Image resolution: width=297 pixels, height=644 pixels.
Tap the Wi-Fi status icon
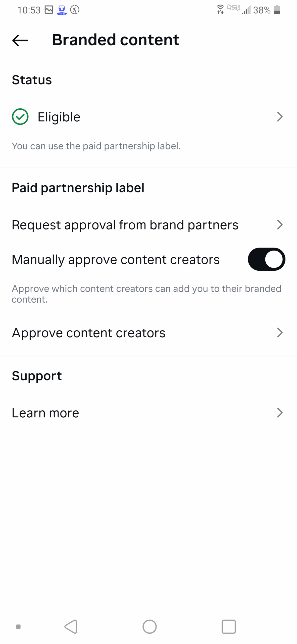click(x=220, y=10)
